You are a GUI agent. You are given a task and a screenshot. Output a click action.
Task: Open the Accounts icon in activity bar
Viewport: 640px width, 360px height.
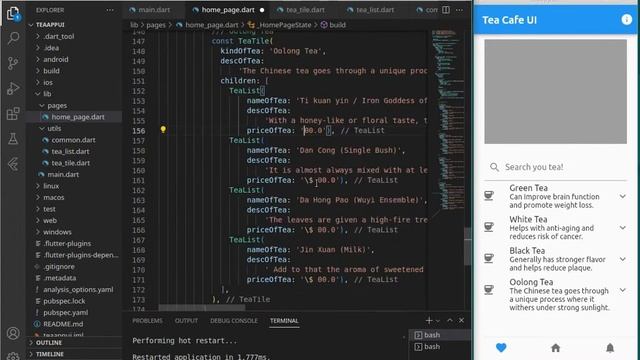point(13,333)
